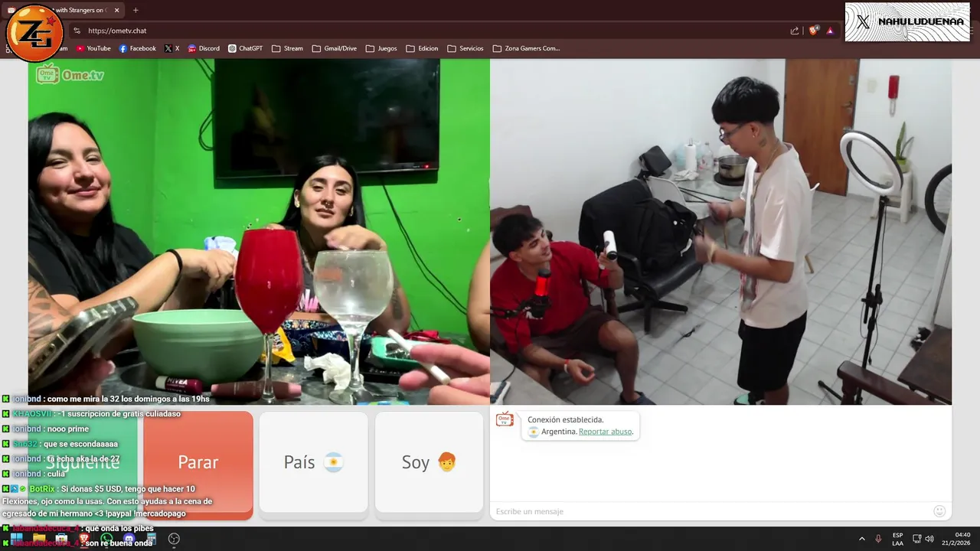
Task: Expand the Edicion bookmarks folder
Action: coord(422,48)
